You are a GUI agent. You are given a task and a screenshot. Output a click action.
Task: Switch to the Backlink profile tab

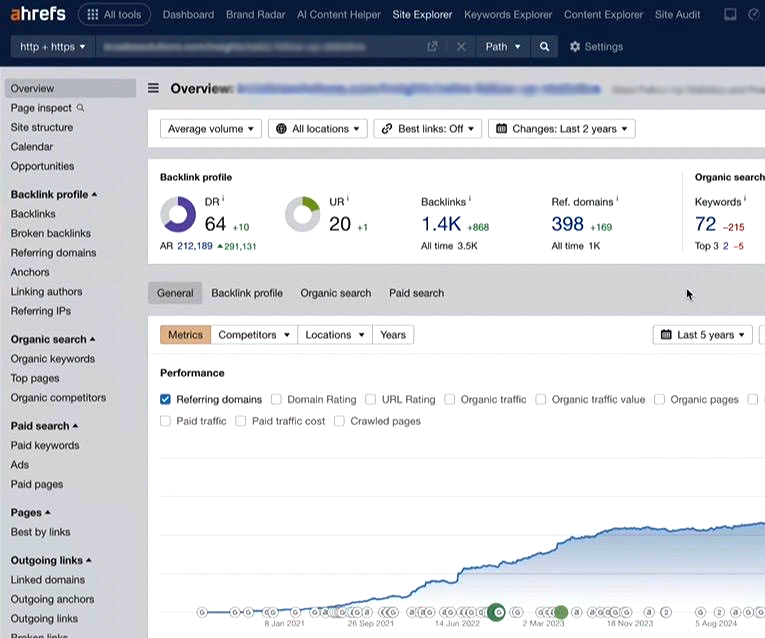247,293
